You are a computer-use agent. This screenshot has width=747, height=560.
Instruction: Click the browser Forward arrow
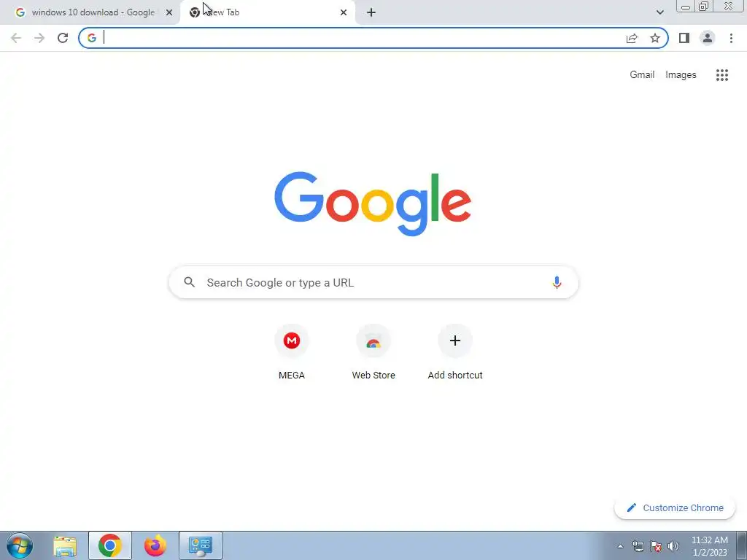39,38
